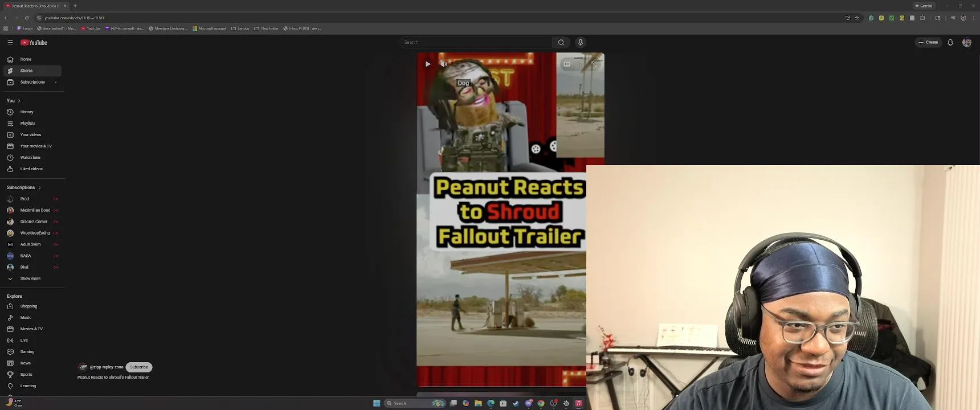The width and height of the screenshot is (980, 410).
Task: Enter fullscreen for the Short
Action: (x=594, y=64)
